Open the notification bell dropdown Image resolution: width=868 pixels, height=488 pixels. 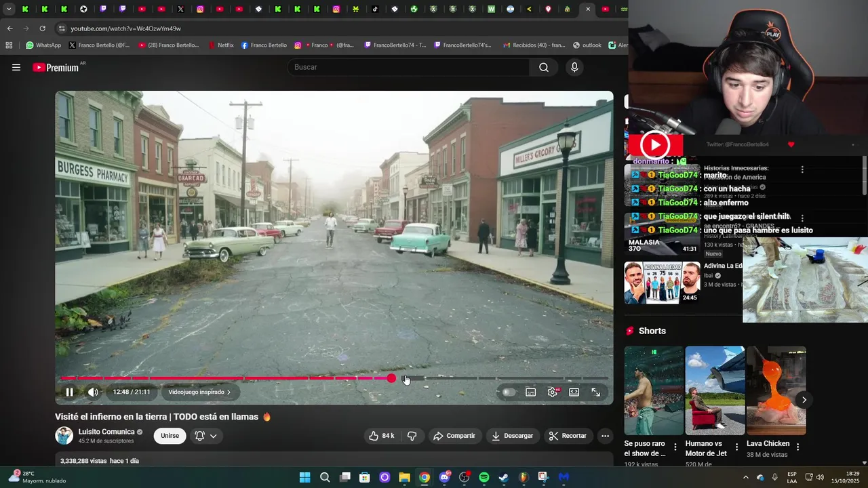(205, 436)
